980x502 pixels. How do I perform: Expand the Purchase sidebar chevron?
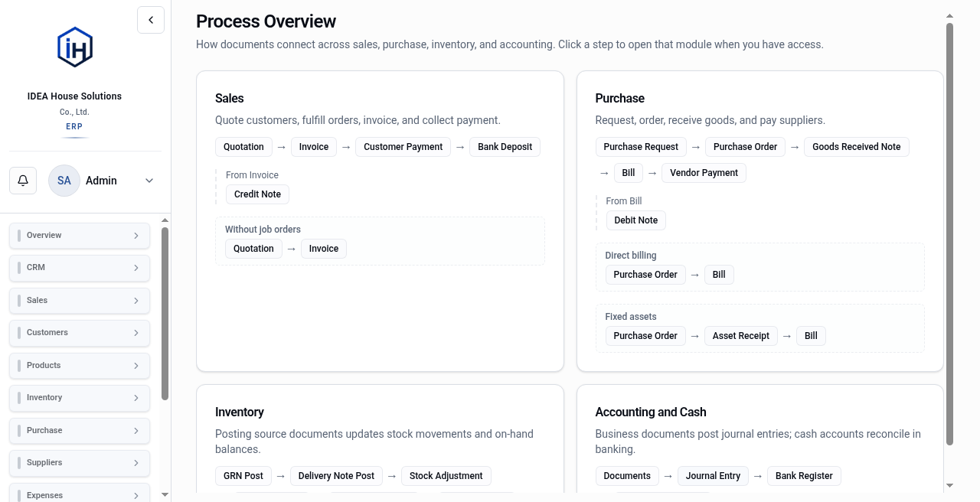click(x=136, y=431)
